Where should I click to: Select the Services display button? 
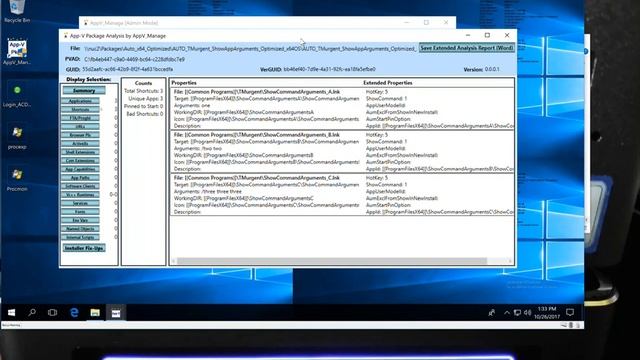tap(80, 203)
